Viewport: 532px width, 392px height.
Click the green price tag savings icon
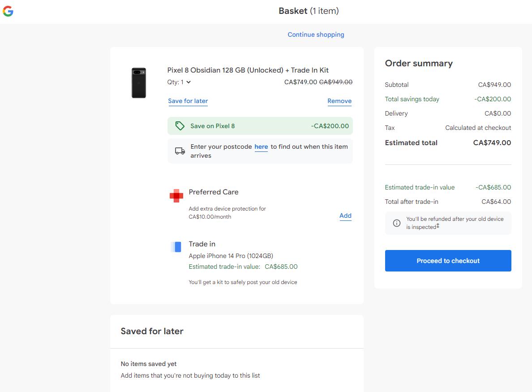click(180, 126)
